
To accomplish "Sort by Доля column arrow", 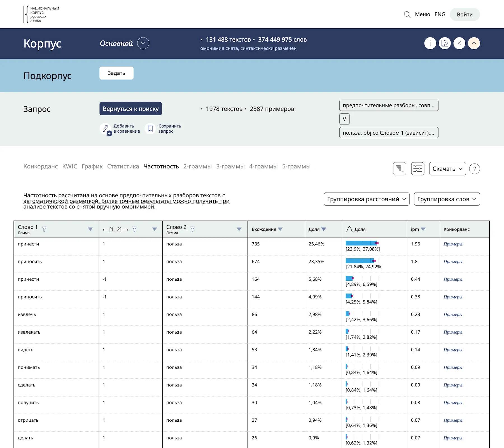I will [324, 229].
